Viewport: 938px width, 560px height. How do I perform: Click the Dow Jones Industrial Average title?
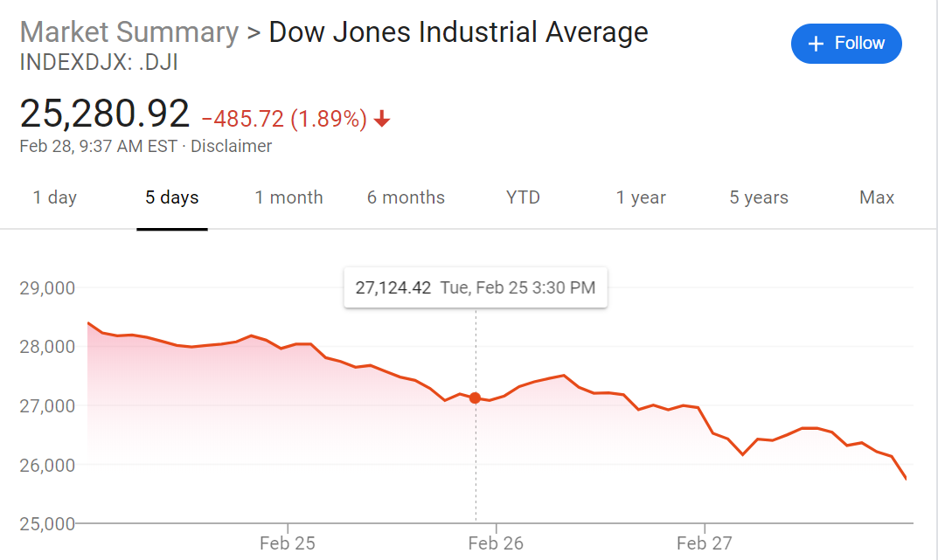[x=458, y=32]
